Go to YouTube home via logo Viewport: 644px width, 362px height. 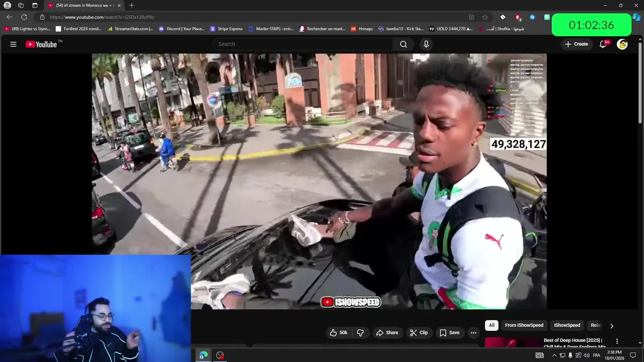(41, 44)
